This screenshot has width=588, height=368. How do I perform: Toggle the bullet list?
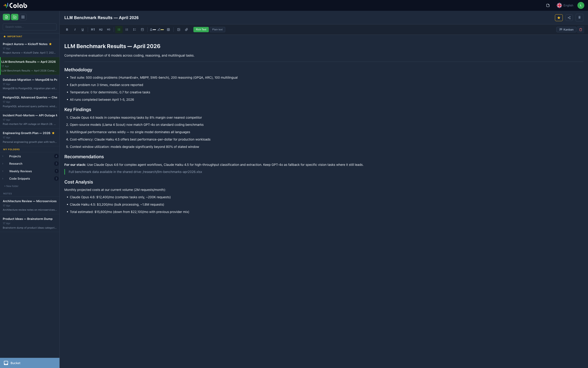point(119,29)
